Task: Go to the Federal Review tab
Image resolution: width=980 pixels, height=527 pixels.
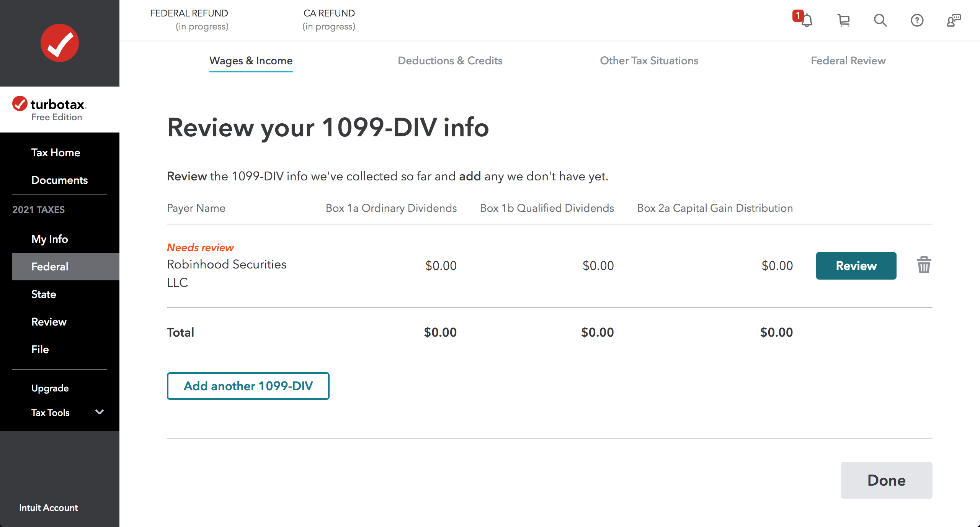Action: pyautogui.click(x=848, y=61)
